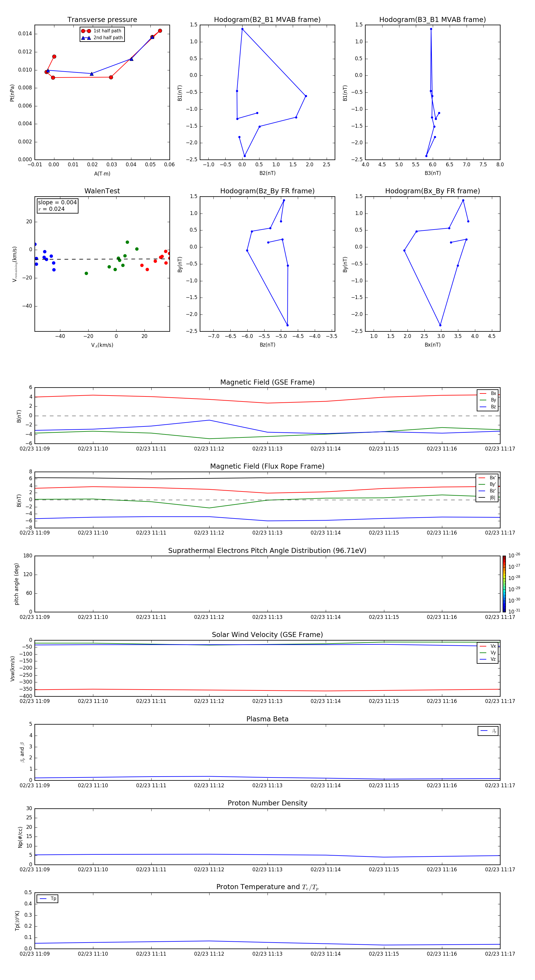
Task: Click the 'Hodogram(Bz_By FR frame)' title
Action: click(267, 191)
